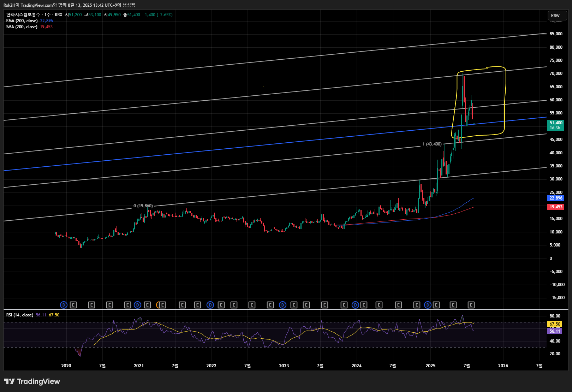This screenshot has height=392, width=572.
Task: Click the dividend marker above the 2025 label
Action: click(x=428, y=305)
